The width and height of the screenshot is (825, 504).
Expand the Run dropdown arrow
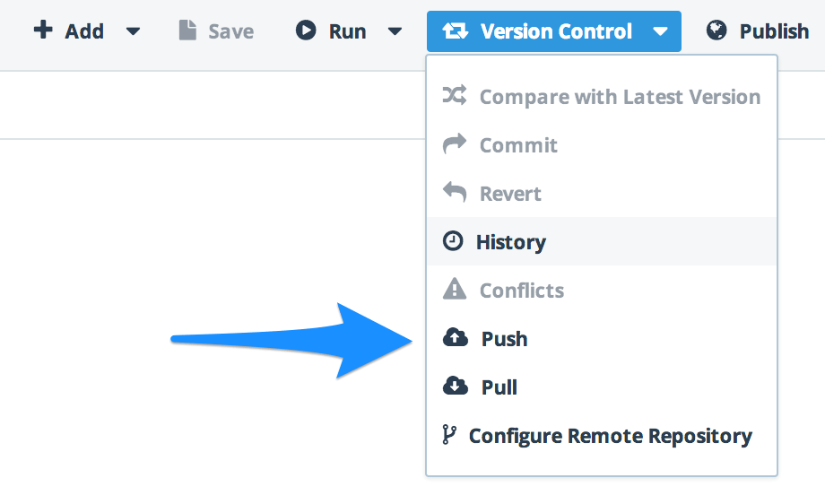395,31
